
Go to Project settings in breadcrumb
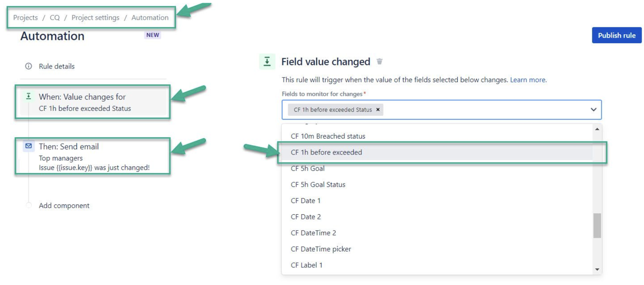95,18
